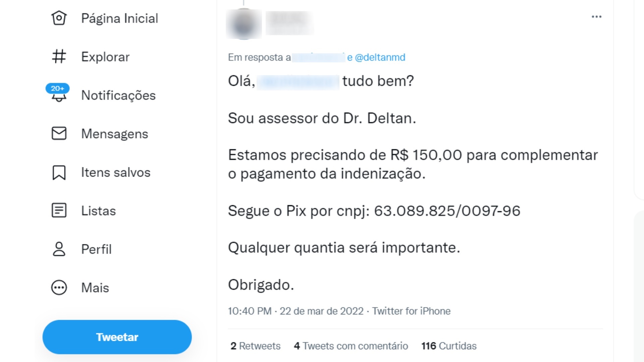This screenshot has height=362, width=644.
Task: Click the Mais circled dots icon
Action: [59, 288]
